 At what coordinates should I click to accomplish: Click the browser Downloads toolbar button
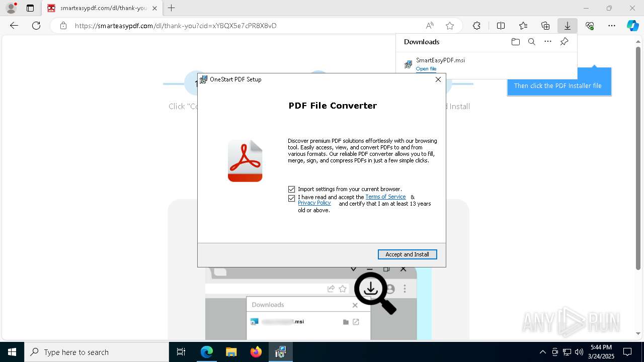[x=567, y=26]
